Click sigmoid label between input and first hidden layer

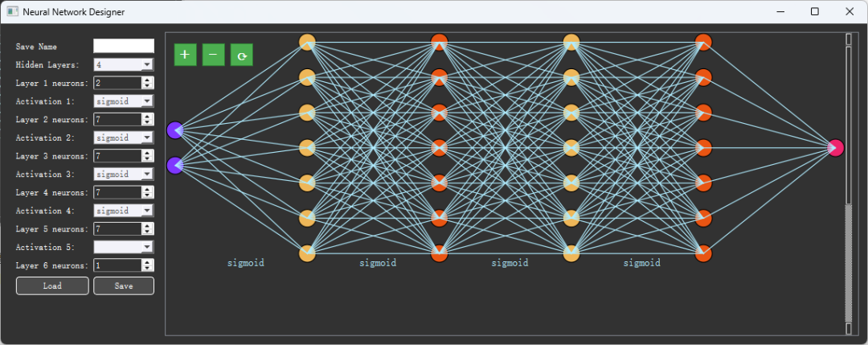pyautogui.click(x=246, y=263)
